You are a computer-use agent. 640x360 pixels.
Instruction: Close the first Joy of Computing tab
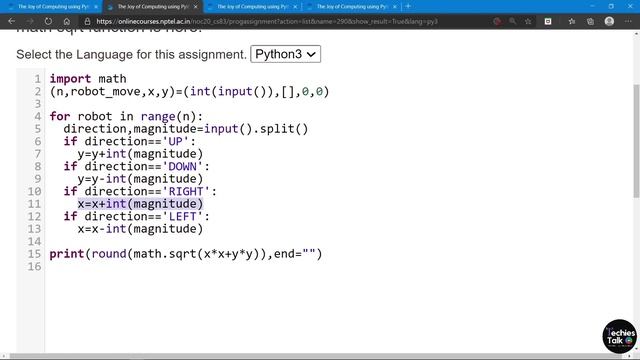pyautogui.click(x=96, y=7)
